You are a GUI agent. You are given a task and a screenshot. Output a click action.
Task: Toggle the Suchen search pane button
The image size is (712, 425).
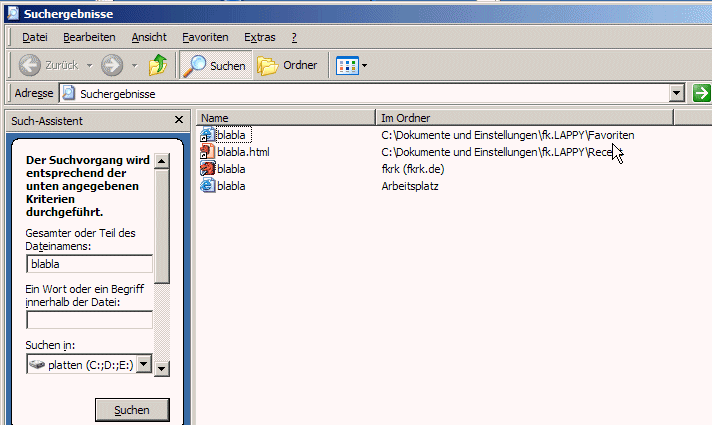(x=215, y=66)
